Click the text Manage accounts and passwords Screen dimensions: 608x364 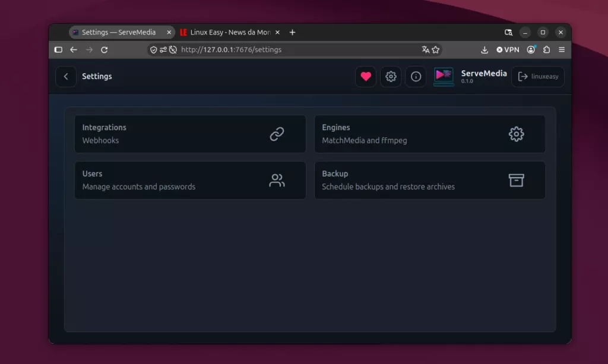click(x=139, y=186)
